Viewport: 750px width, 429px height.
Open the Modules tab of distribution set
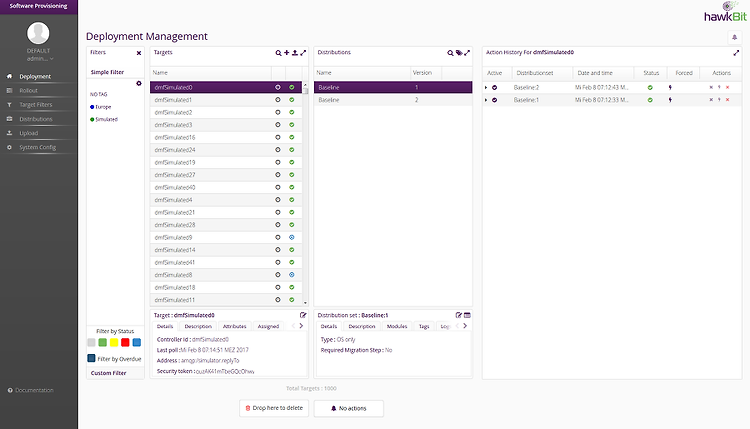[397, 326]
